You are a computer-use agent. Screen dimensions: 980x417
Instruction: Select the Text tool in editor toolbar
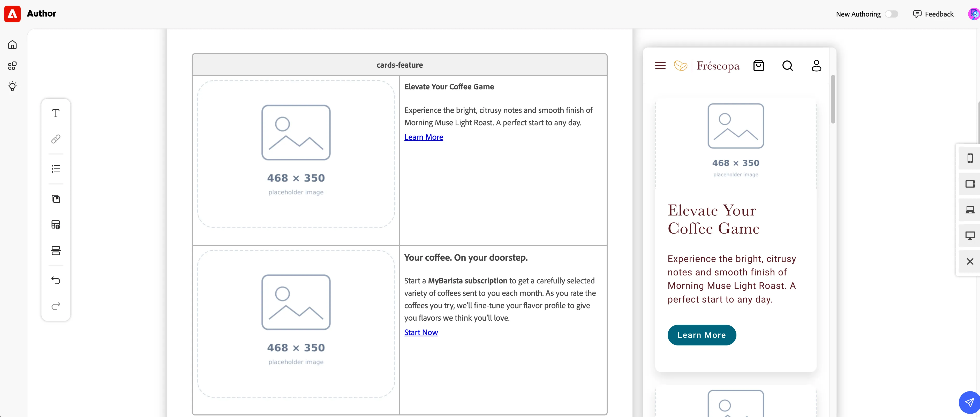click(x=56, y=113)
